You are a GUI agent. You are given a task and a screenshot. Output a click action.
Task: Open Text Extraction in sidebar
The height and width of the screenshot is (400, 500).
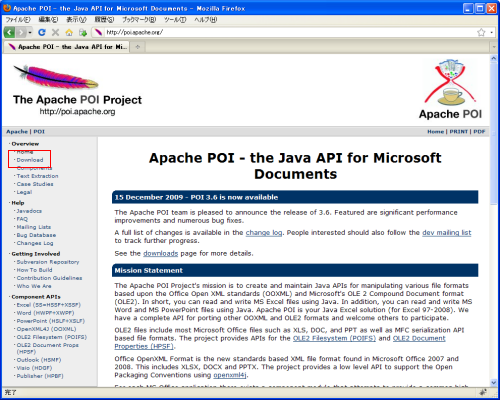click(37, 176)
